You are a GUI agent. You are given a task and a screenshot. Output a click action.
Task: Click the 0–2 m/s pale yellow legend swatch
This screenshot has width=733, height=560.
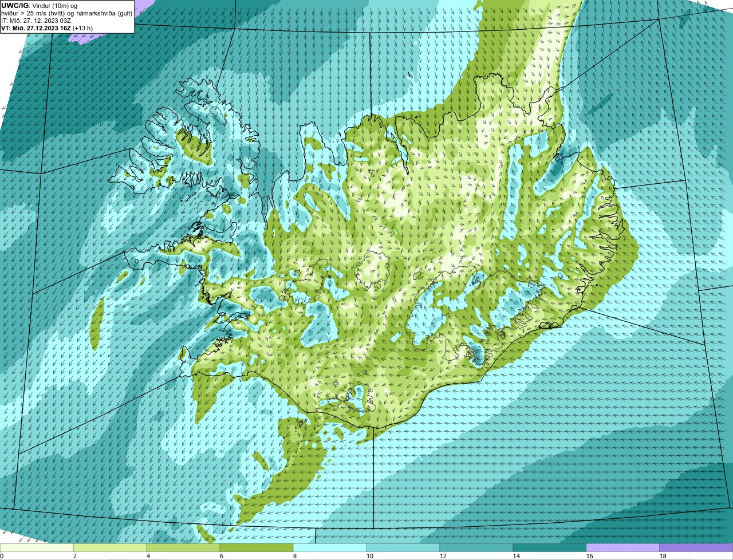37,548
